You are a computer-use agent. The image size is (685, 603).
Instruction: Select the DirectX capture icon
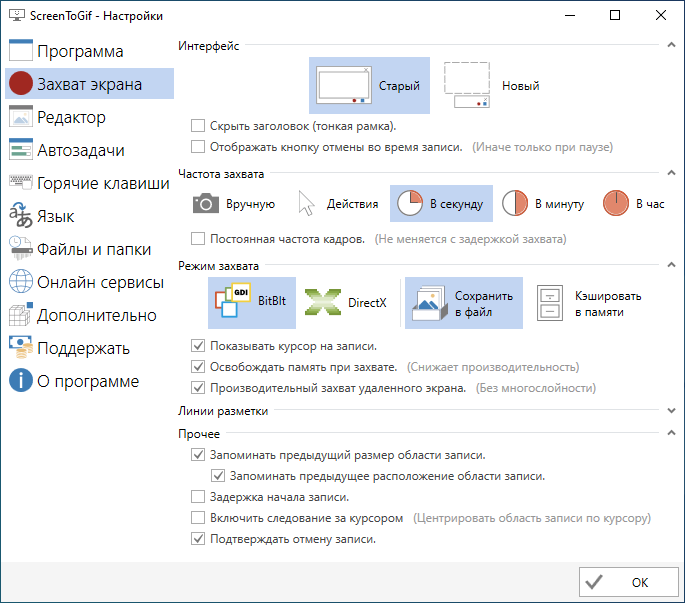[322, 302]
